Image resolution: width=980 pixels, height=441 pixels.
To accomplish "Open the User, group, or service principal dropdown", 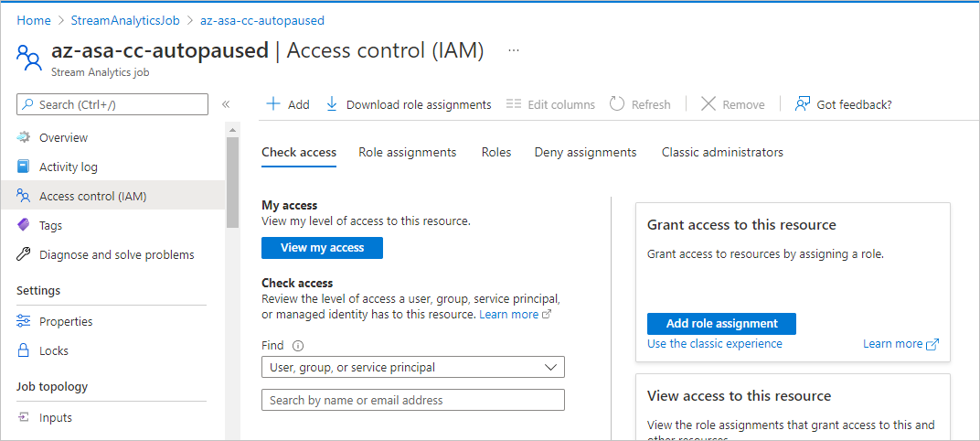I will pos(412,367).
